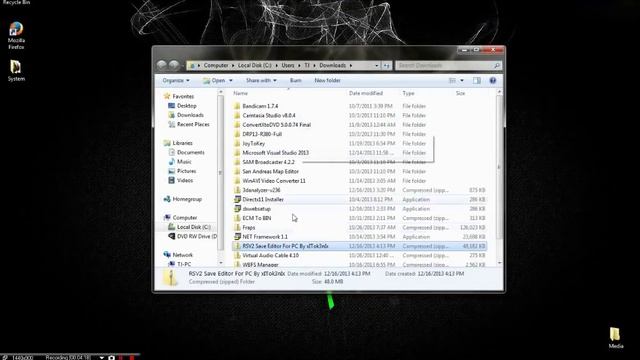Open Videos library

[x=181, y=180]
